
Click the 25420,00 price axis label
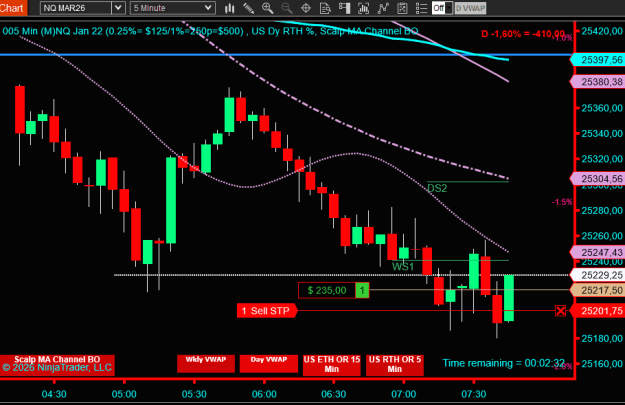coord(602,31)
